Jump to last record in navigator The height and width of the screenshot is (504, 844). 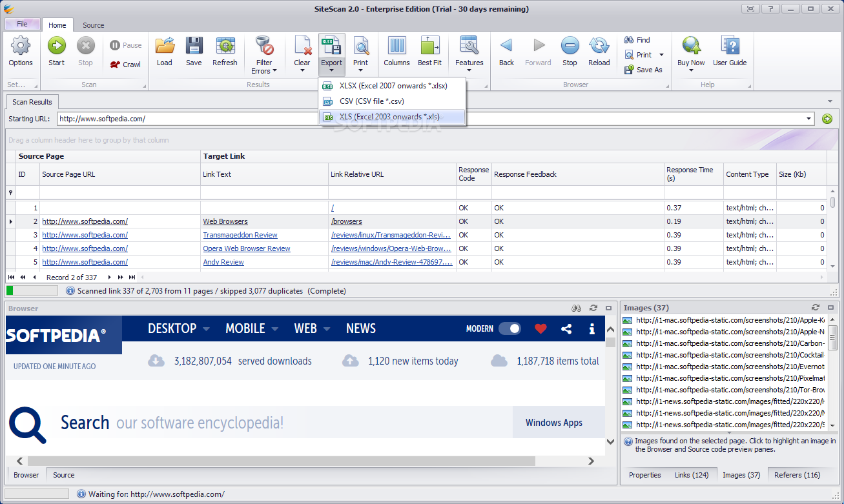pyautogui.click(x=132, y=277)
